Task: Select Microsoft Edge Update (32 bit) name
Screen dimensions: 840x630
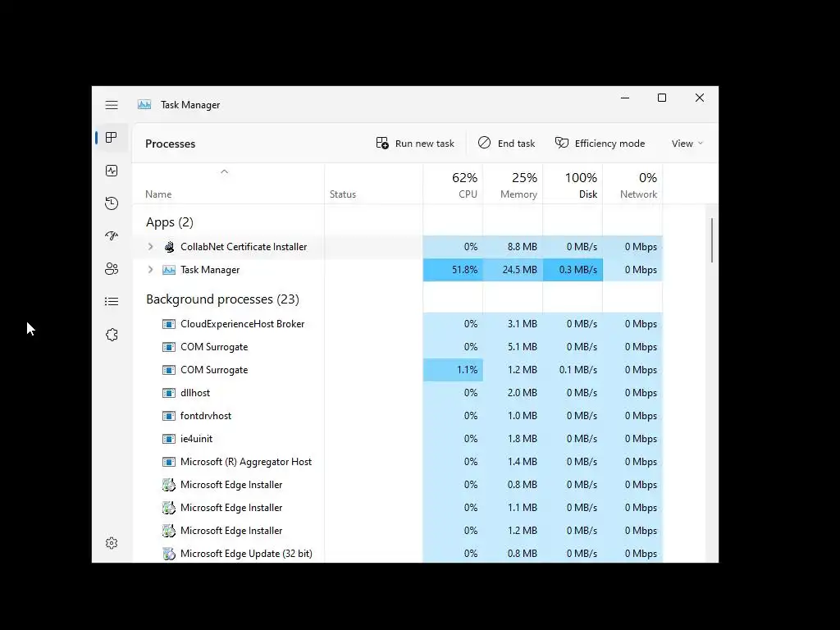Action: pyautogui.click(x=246, y=554)
